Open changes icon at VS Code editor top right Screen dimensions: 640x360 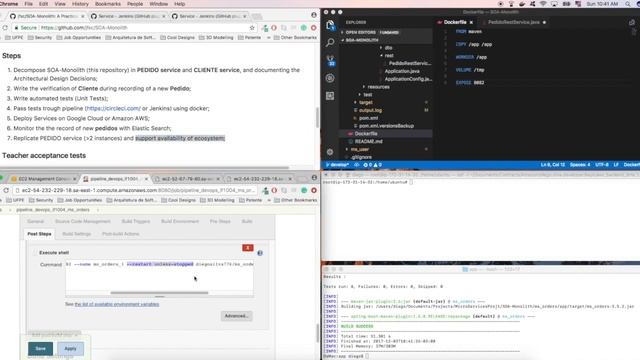[x=632, y=22]
